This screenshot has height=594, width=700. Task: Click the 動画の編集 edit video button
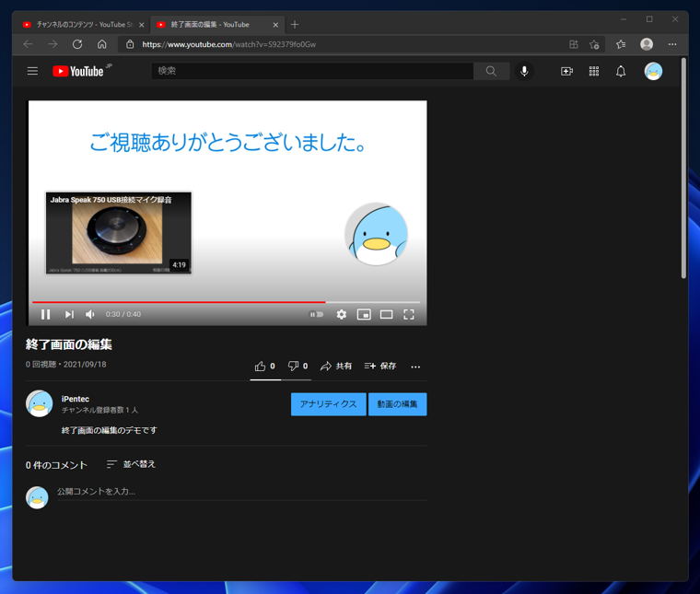point(397,404)
